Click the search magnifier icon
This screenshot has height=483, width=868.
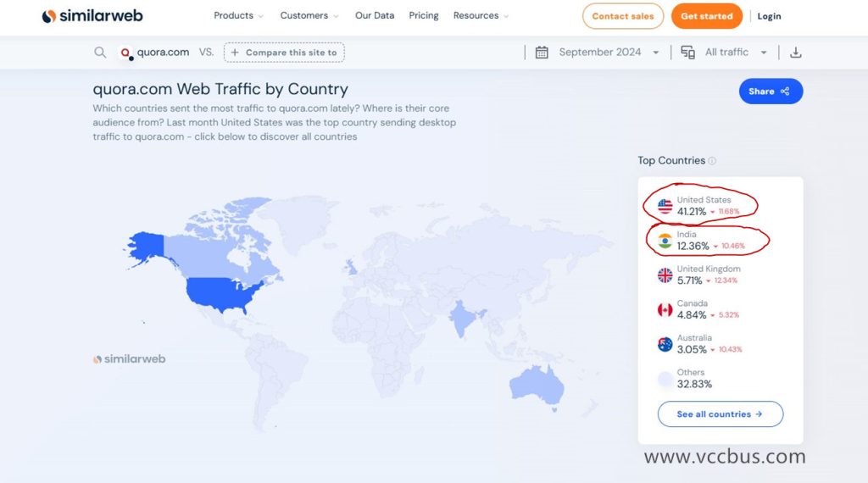(x=100, y=53)
